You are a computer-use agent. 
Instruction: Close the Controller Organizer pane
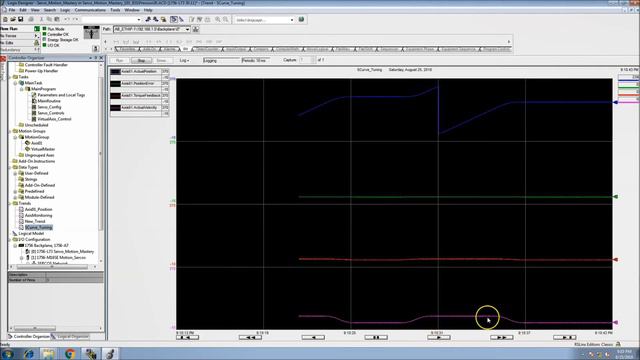pyautogui.click(x=102, y=58)
